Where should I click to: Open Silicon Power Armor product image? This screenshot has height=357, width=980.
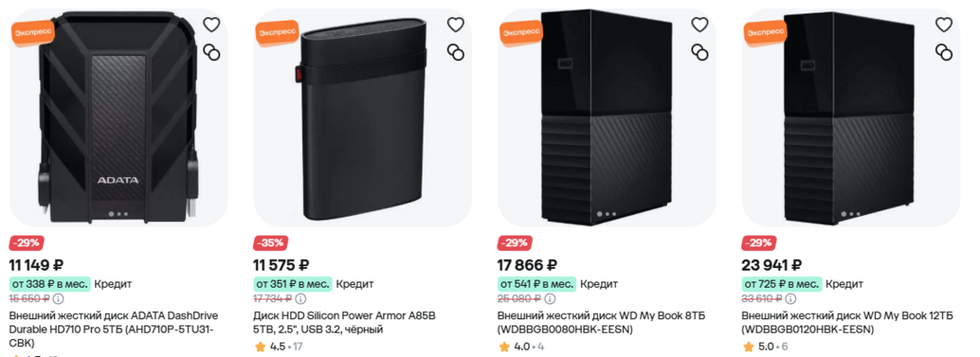pos(361,117)
